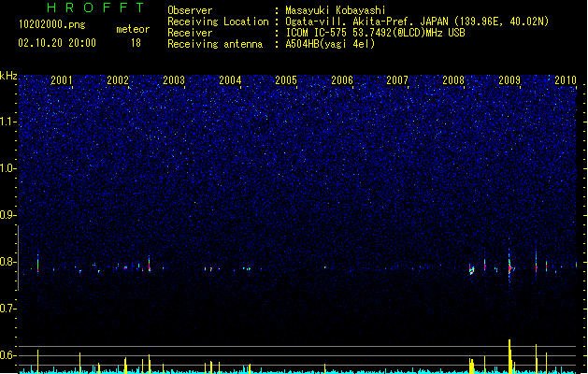The height and width of the screenshot is (374, 588).
Task: Click the strong meteor echo under marker 2009
Action: click(x=510, y=266)
